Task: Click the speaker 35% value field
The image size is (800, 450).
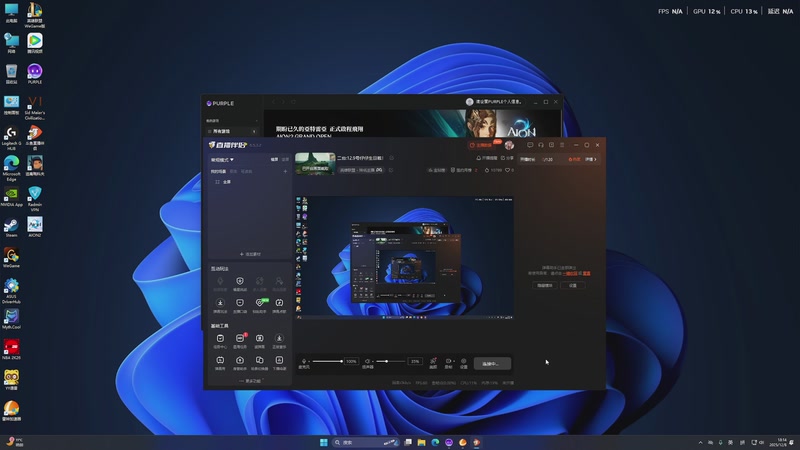Action: [x=415, y=361]
